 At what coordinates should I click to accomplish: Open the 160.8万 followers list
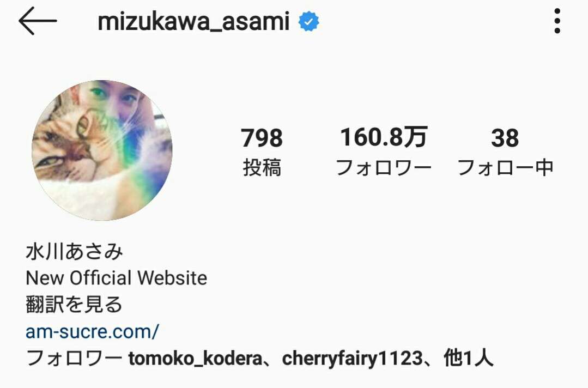[x=384, y=152]
